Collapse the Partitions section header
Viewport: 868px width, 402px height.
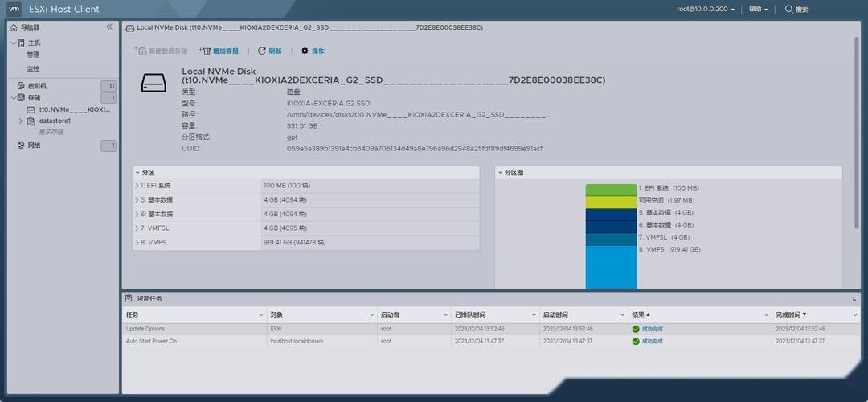[137, 173]
